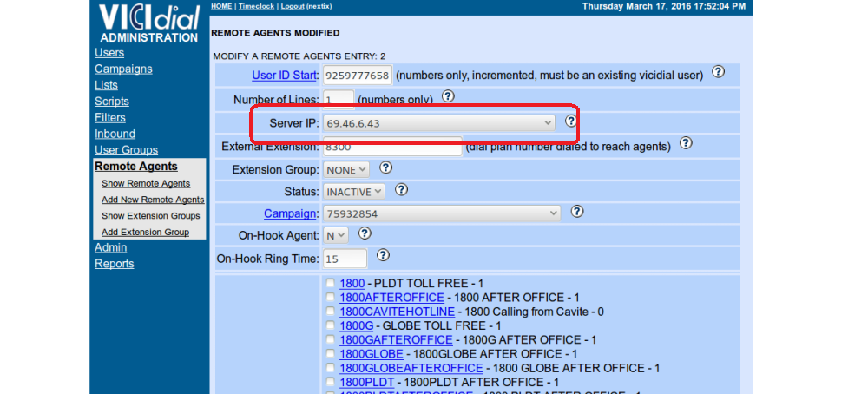
Task: Click the VICIdial Administration logo
Action: tap(149, 23)
